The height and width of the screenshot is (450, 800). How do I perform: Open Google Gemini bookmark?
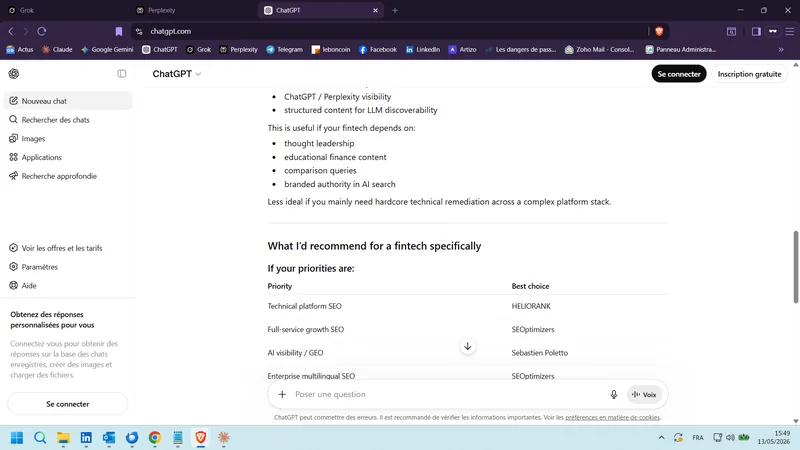coord(107,49)
